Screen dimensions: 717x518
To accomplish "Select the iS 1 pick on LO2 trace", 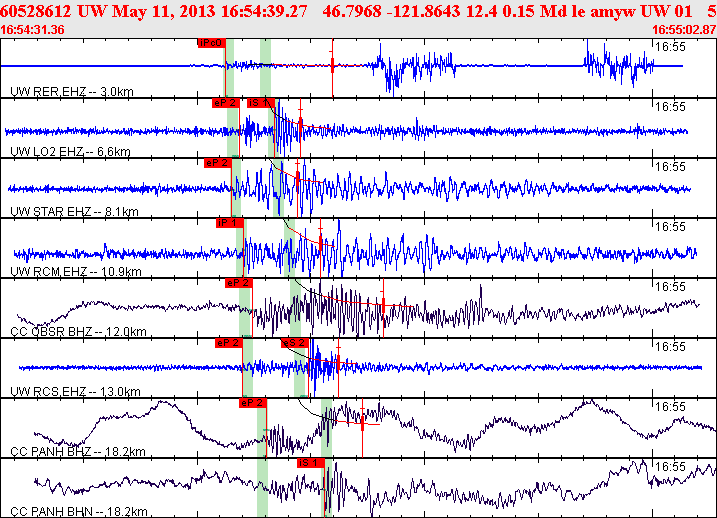I will point(260,102).
